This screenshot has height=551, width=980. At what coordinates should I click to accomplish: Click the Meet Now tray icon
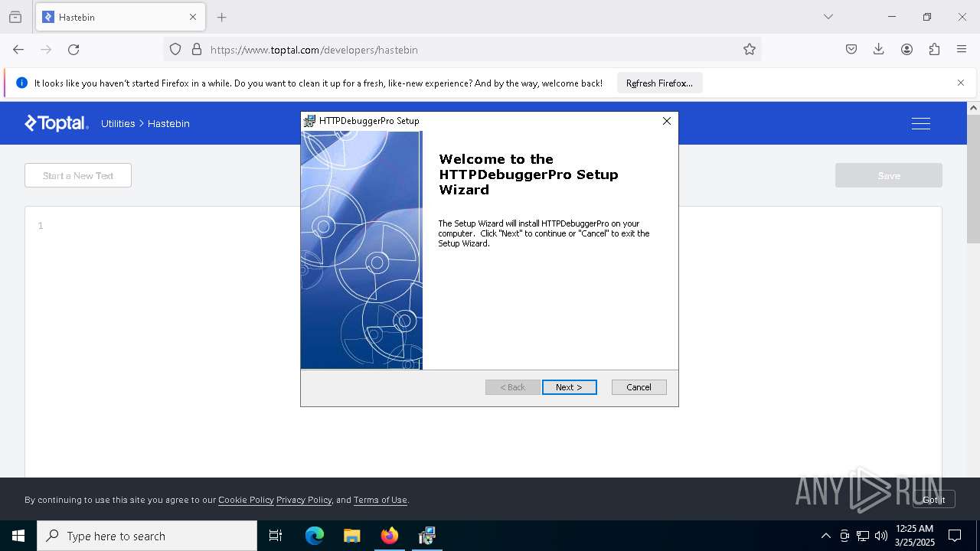[x=844, y=536]
